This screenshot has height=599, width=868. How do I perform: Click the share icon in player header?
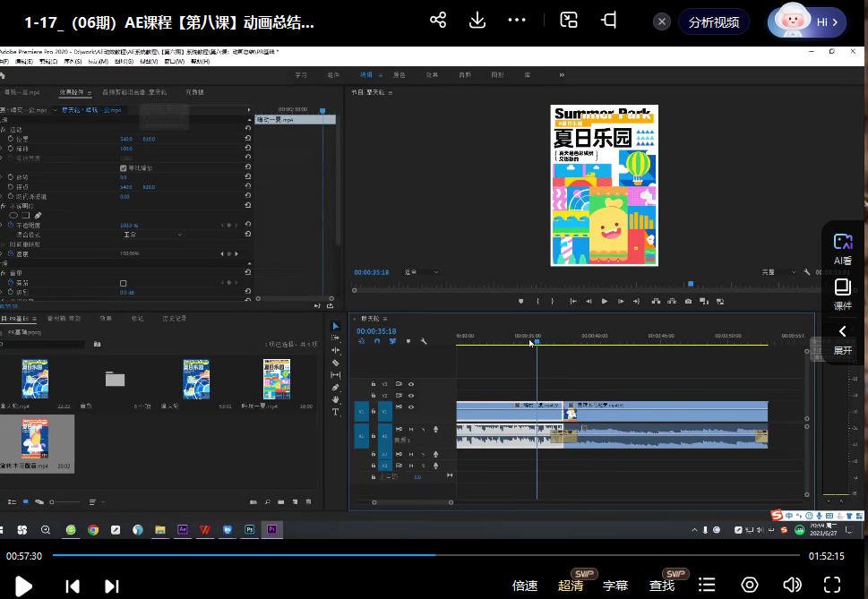[438, 21]
